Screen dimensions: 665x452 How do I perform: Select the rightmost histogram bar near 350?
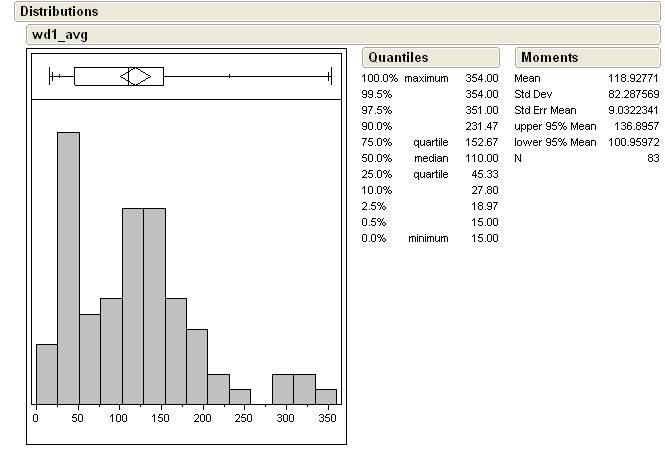[x=326, y=396]
